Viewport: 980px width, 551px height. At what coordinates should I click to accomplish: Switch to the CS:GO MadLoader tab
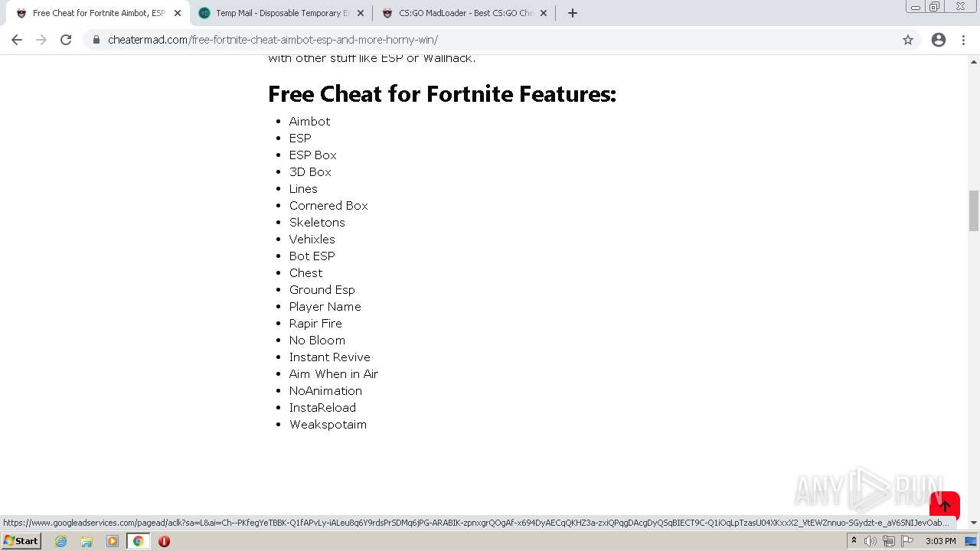464,13
